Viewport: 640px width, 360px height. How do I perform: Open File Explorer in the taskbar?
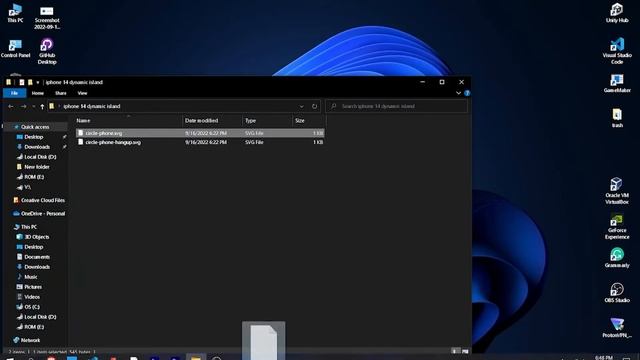[x=196, y=357]
